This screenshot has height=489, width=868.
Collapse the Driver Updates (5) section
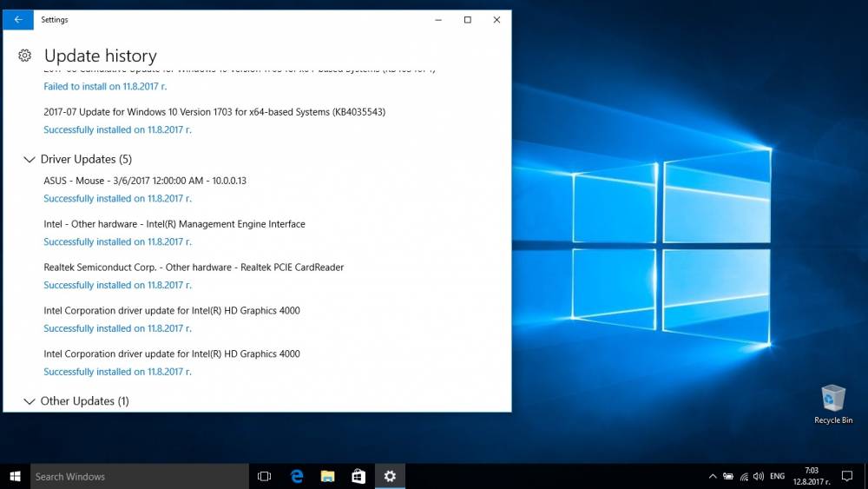point(77,160)
